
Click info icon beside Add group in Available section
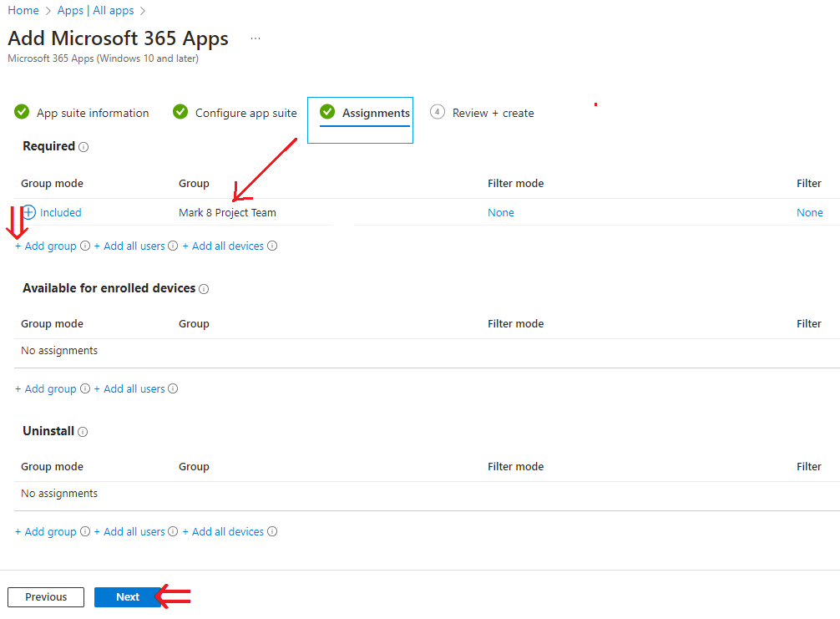[x=84, y=388]
